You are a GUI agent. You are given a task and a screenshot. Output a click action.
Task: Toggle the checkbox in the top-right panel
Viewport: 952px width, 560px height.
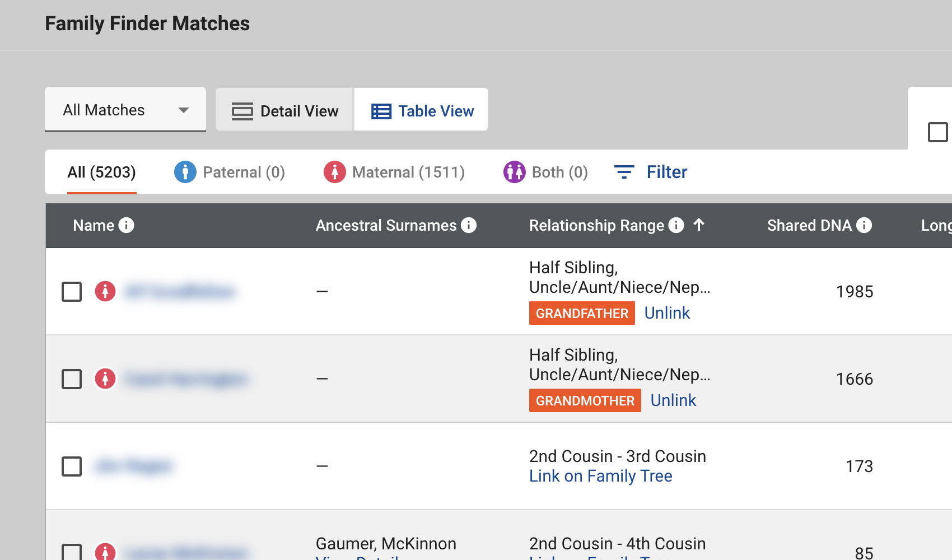[x=937, y=132]
